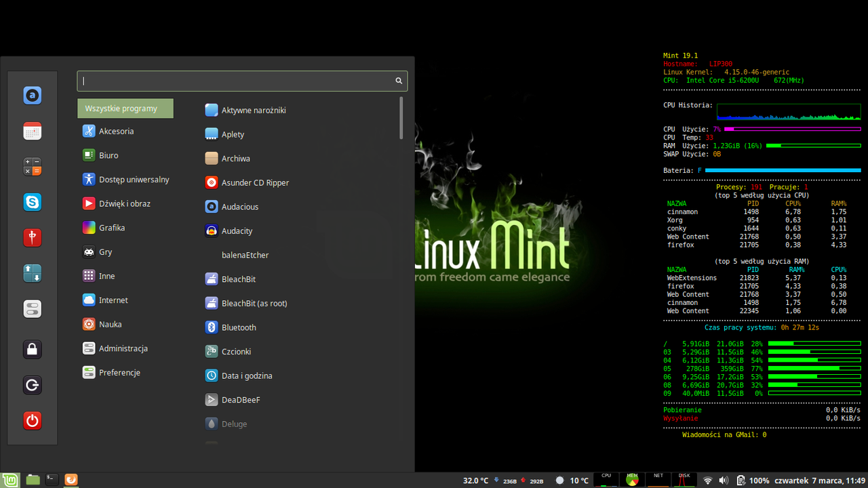This screenshot has height=488, width=868.
Task: Open Firefox from the panel launcher
Action: click(x=71, y=480)
